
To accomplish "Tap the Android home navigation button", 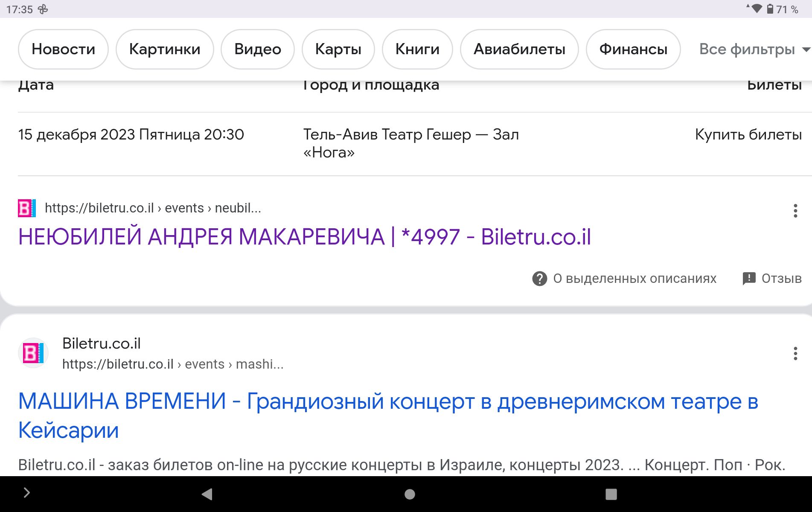I will [x=410, y=494].
